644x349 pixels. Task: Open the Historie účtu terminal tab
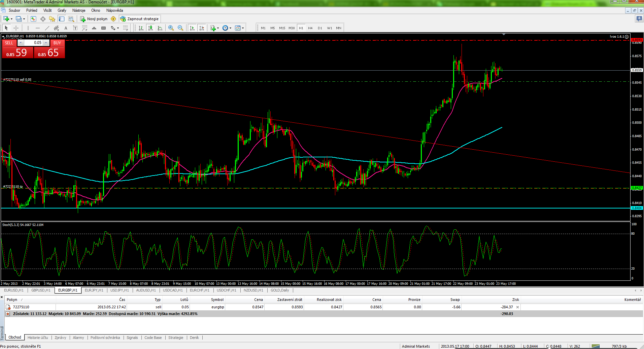tap(38, 338)
